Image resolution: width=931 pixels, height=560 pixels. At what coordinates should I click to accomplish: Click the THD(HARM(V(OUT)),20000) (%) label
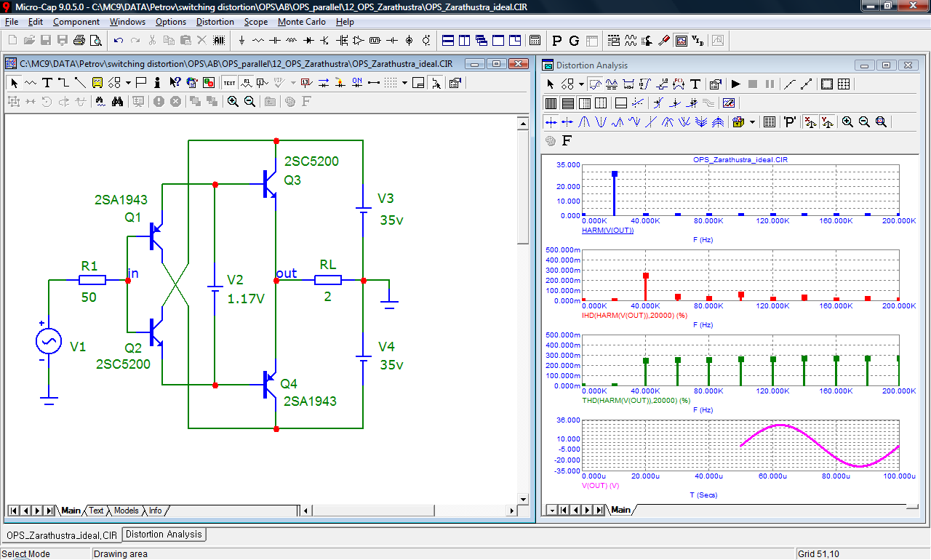636,401
